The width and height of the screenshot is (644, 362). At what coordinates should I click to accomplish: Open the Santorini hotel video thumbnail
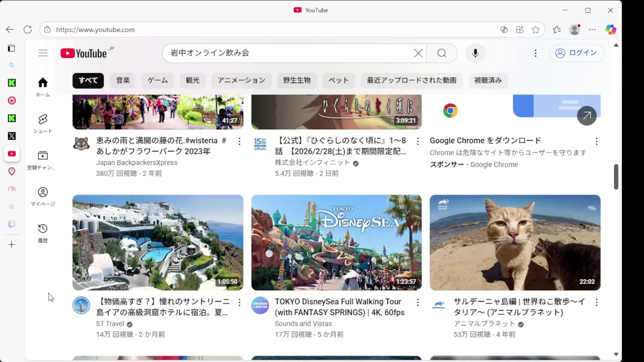pyautogui.click(x=158, y=242)
